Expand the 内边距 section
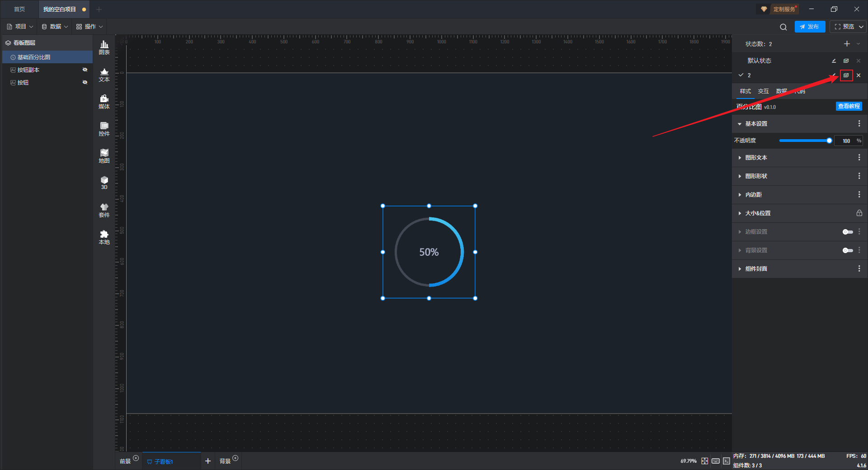 coord(740,195)
